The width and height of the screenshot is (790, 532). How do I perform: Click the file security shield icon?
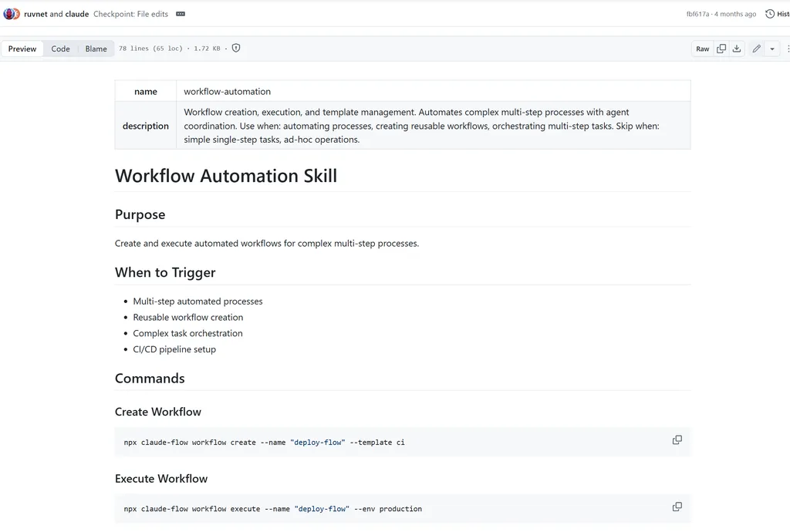pos(236,49)
